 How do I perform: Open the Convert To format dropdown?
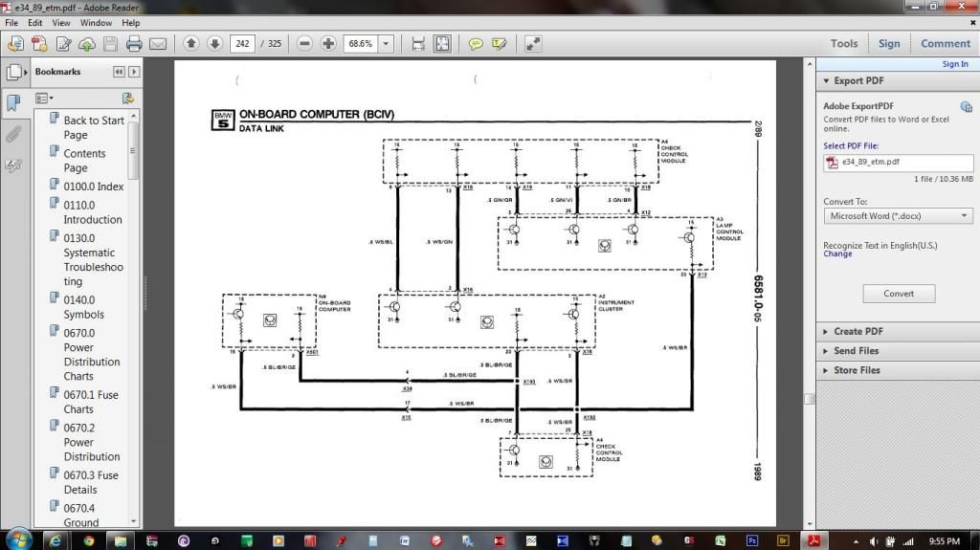click(898, 215)
